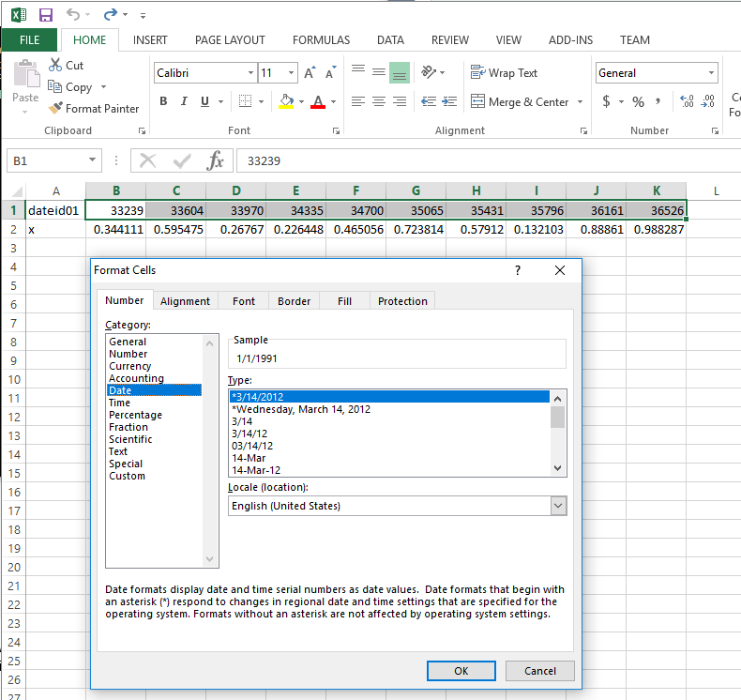Click the Comma Style icon

click(658, 101)
